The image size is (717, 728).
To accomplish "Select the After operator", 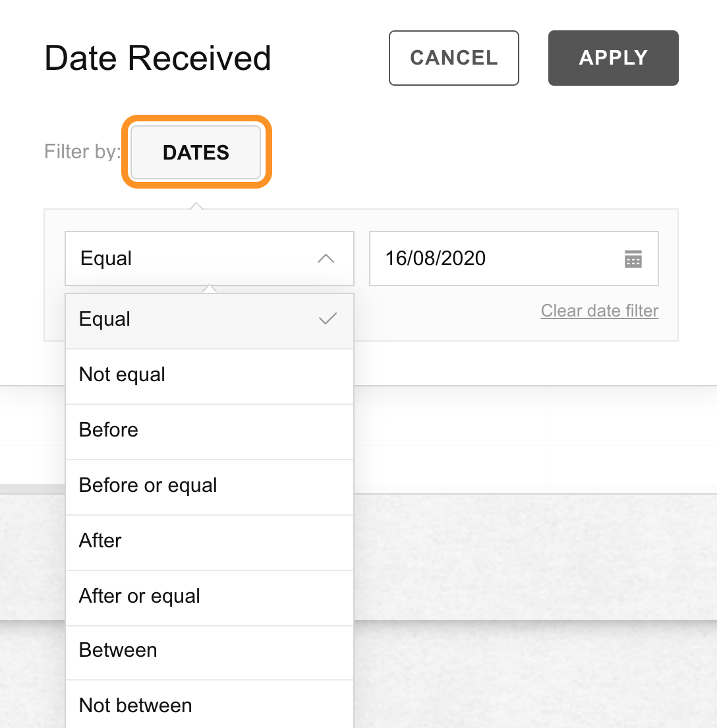I will tap(210, 542).
